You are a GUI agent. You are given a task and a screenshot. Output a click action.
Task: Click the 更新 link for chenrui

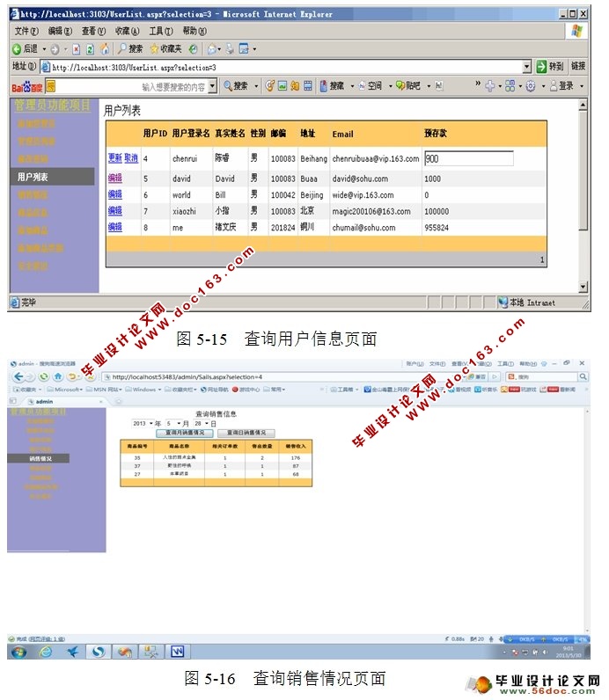(114, 158)
